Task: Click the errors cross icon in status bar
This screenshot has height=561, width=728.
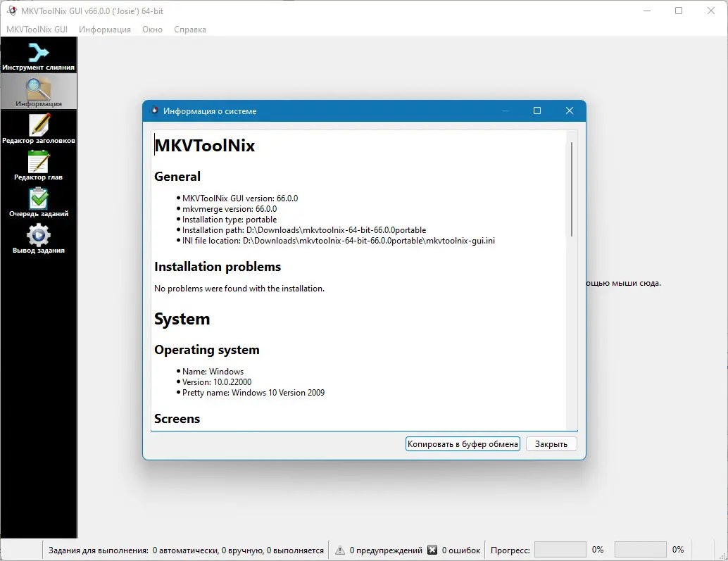Action: point(432,550)
